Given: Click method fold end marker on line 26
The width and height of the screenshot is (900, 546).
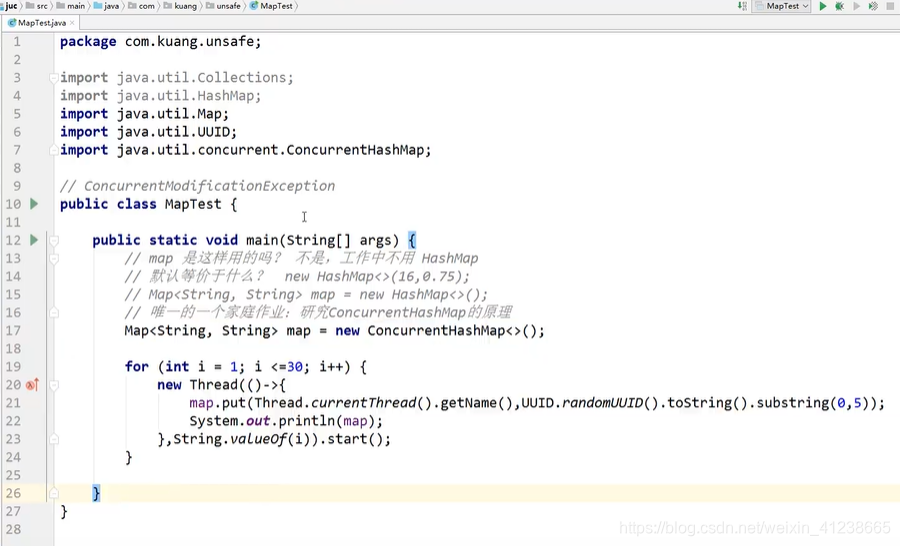Looking at the screenshot, I should (x=53, y=493).
